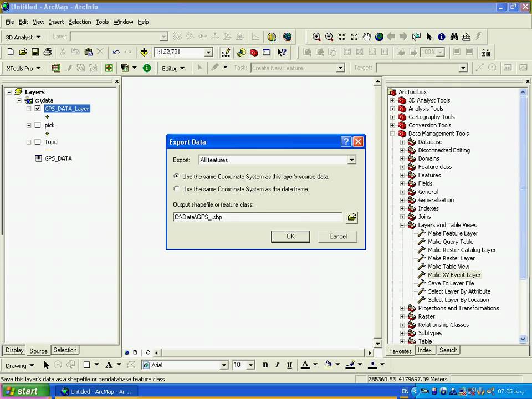
Task: Browse for output location folder icon
Action: [352, 217]
